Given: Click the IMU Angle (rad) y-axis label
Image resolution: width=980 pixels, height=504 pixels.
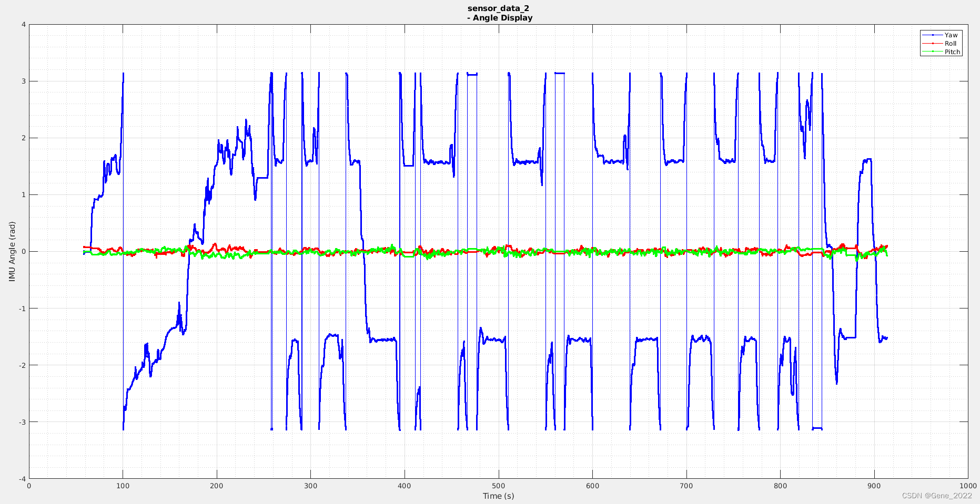Looking at the screenshot, I should 12,251.
